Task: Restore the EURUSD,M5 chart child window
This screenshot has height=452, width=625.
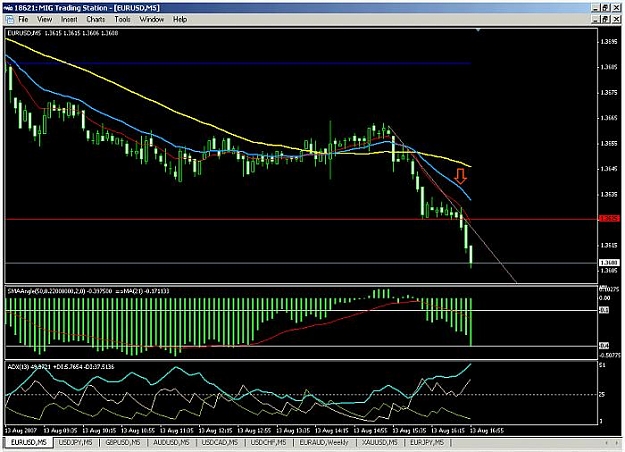Action: 605,19
